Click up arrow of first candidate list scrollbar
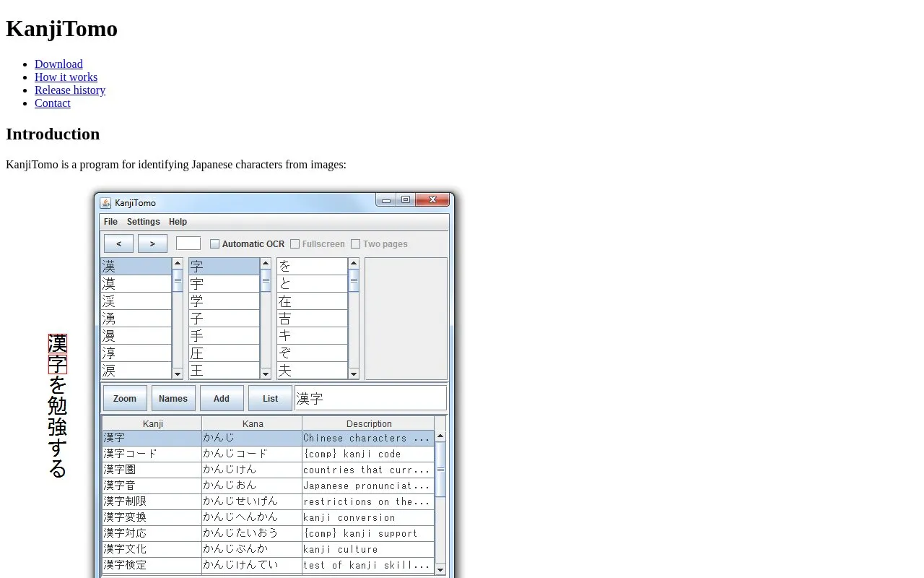This screenshot has height=578, width=924. point(178,264)
